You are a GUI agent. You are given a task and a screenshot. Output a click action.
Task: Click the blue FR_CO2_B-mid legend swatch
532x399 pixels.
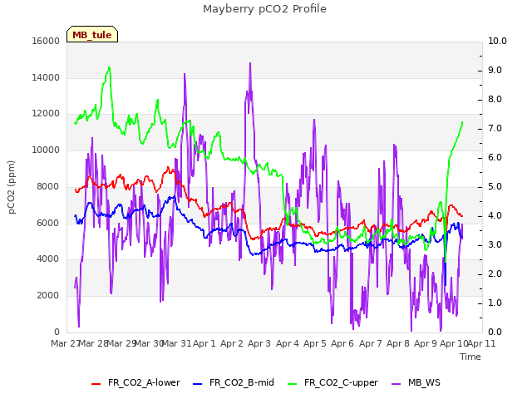(x=198, y=384)
